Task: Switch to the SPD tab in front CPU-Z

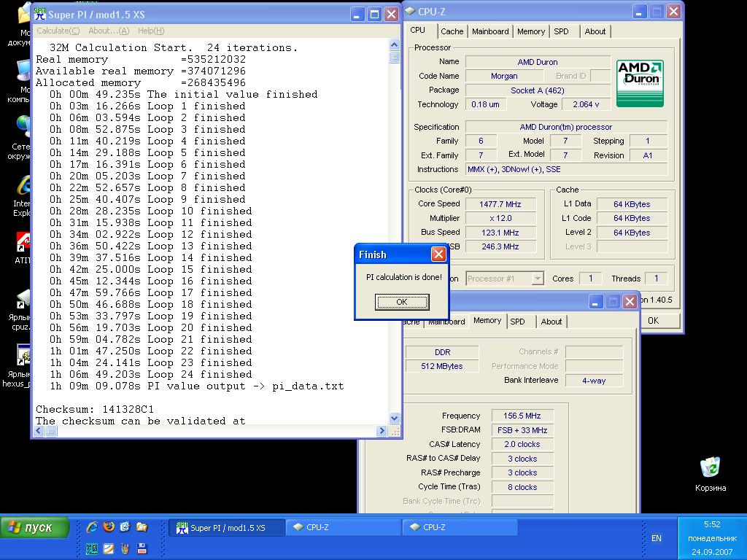Action: point(561,31)
